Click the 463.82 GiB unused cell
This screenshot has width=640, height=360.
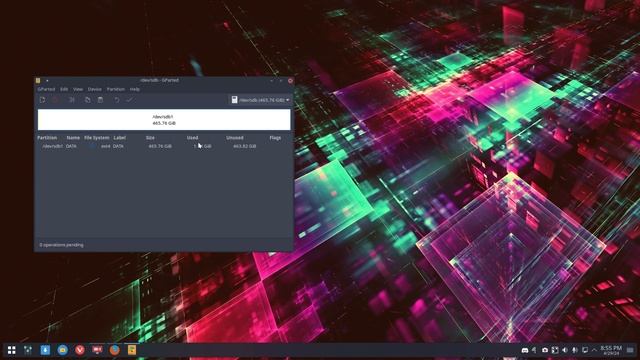pos(244,146)
